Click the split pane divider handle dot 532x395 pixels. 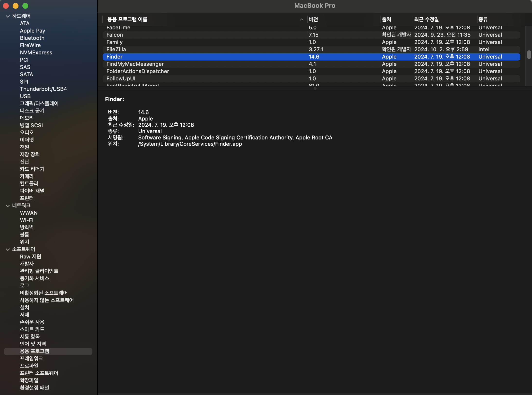pos(315,89)
